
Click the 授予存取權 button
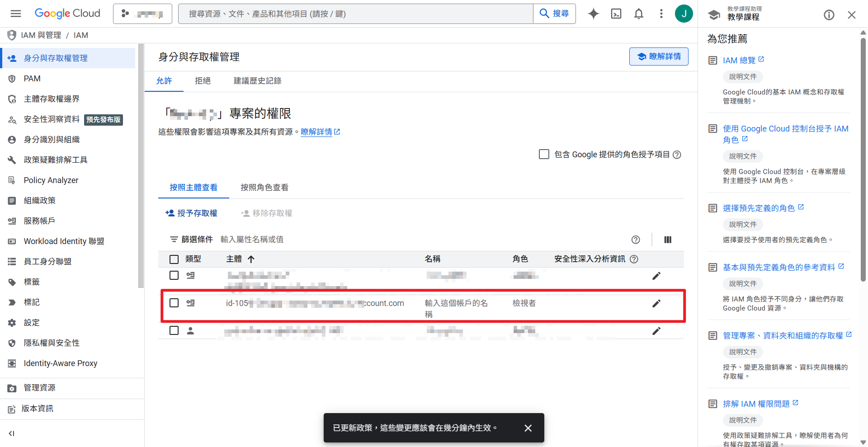(x=192, y=213)
